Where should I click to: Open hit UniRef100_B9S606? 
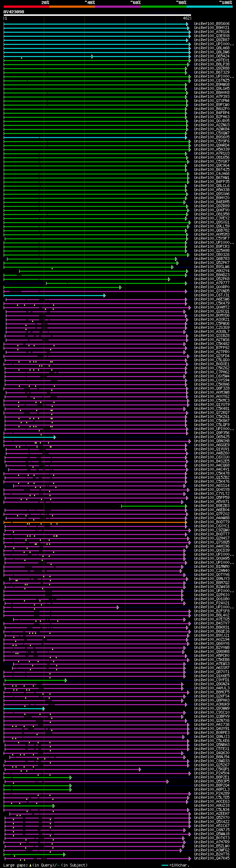(x=212, y=24)
